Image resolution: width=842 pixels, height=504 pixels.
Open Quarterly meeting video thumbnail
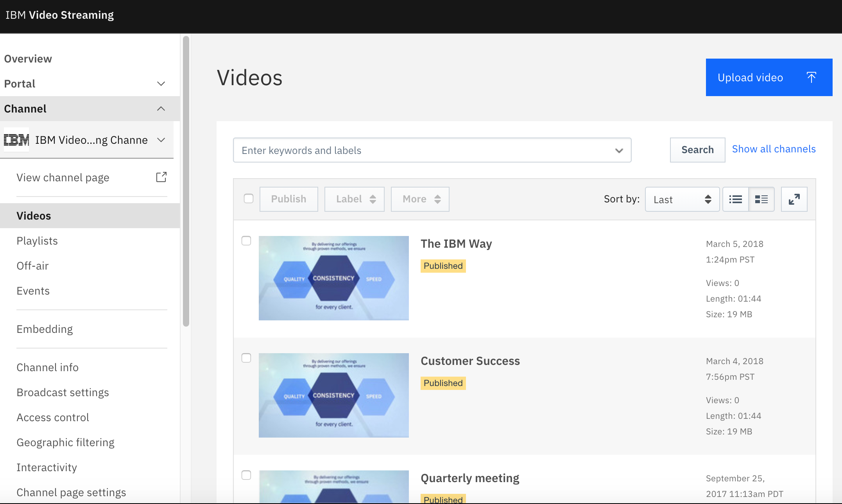pos(334,487)
